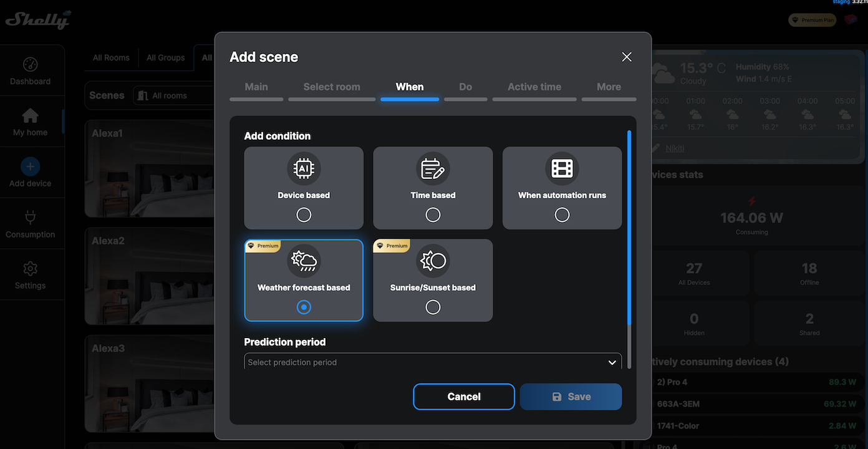Screen dimensions: 868x449
Task: Expand the Select prediction period dropdown
Action: [433, 362]
